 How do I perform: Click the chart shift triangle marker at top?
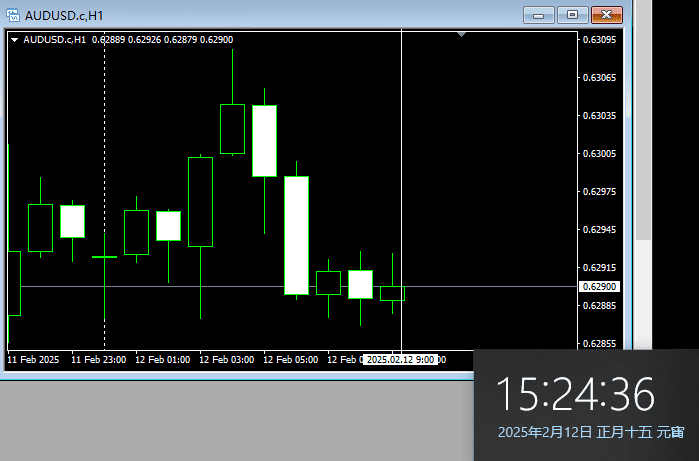click(461, 34)
